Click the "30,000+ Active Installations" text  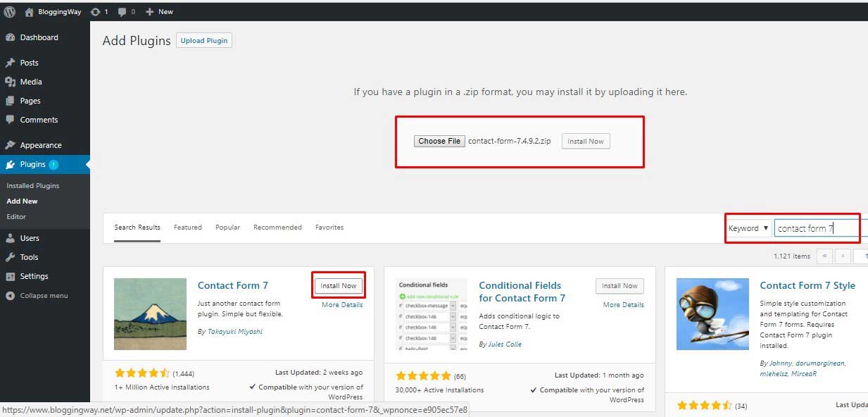tap(440, 390)
